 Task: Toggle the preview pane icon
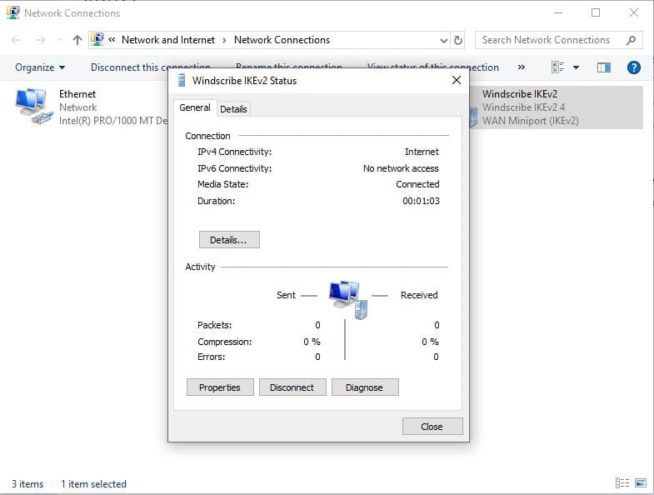tap(604, 67)
